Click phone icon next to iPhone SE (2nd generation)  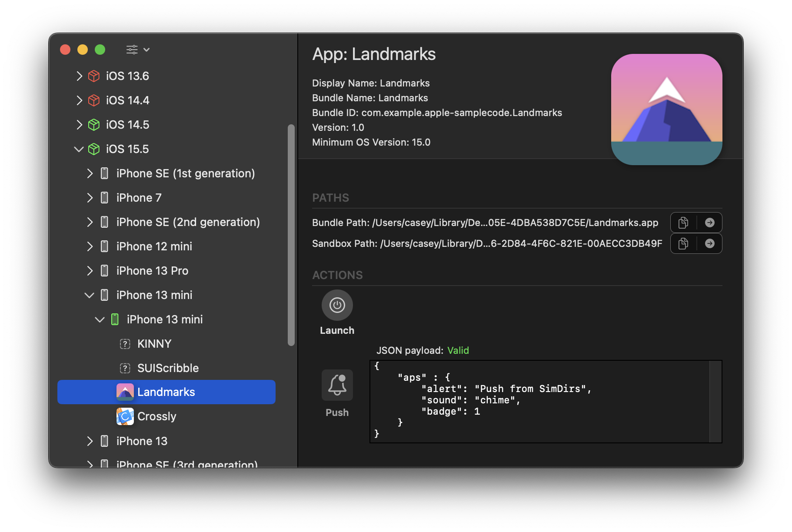click(104, 222)
